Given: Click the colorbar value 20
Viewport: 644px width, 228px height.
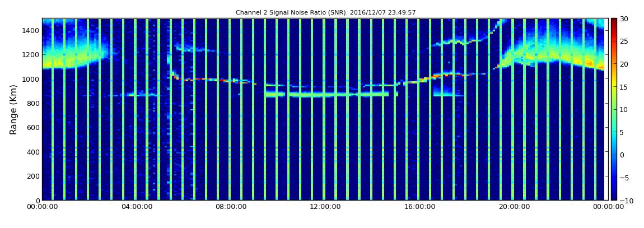Looking at the screenshot, I should [624, 64].
